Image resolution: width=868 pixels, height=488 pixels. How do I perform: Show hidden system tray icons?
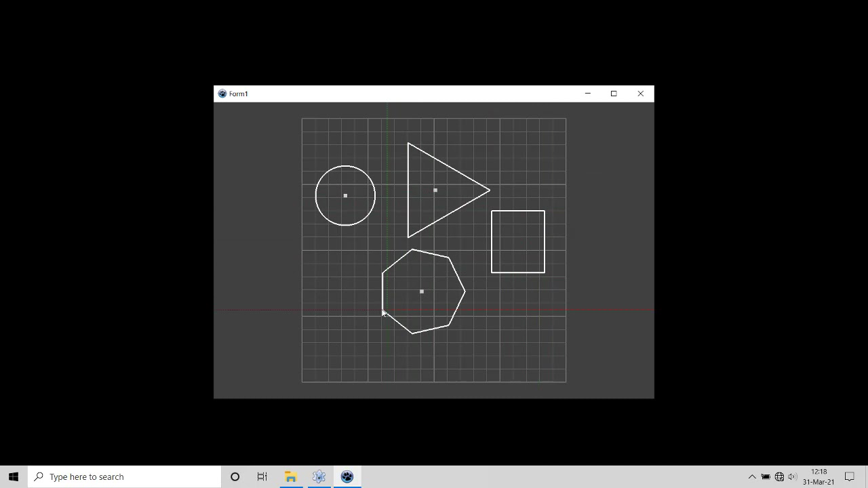752,476
